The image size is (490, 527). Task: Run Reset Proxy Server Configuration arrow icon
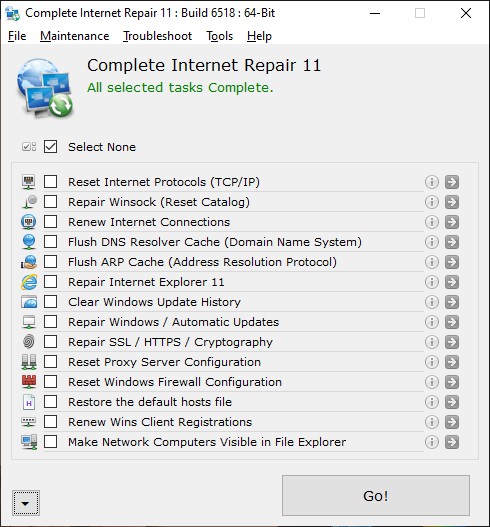[x=452, y=362]
